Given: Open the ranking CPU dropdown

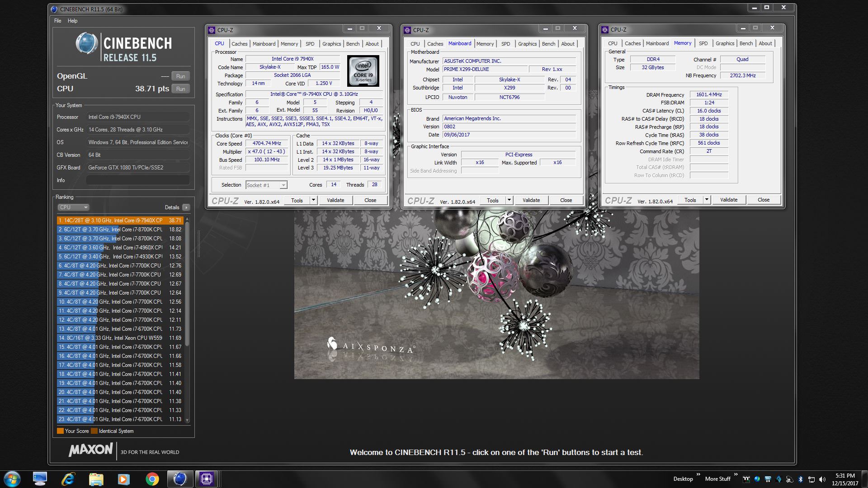Looking at the screenshot, I should click(x=73, y=207).
